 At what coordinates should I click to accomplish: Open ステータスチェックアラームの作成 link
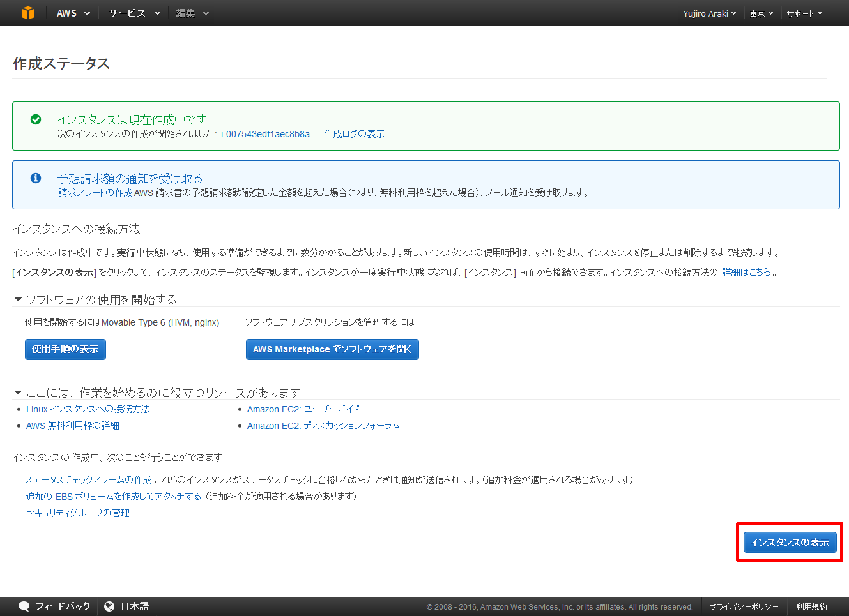point(88,480)
